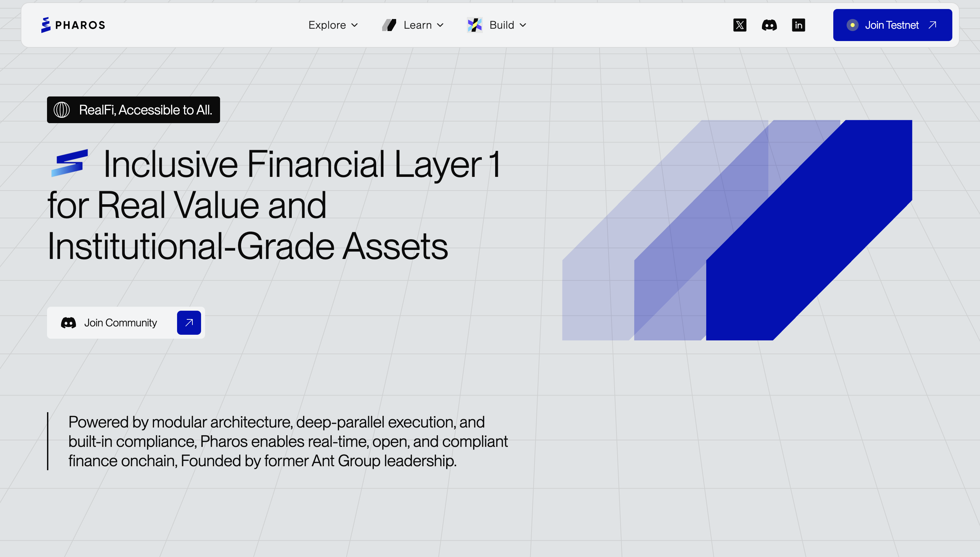980x557 pixels.
Task: Click the Join Community button text
Action: [120, 322]
